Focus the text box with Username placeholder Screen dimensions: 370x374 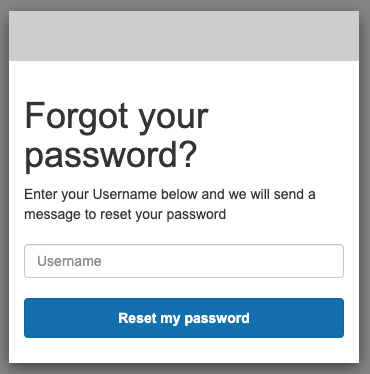coord(184,261)
